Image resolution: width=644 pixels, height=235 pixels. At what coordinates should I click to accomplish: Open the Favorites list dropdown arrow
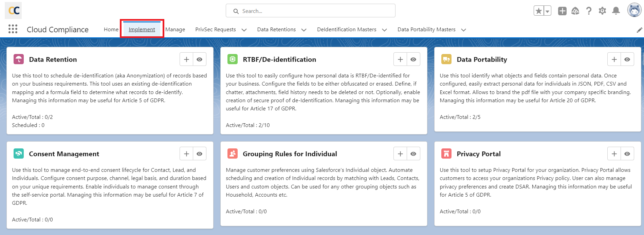(x=547, y=11)
